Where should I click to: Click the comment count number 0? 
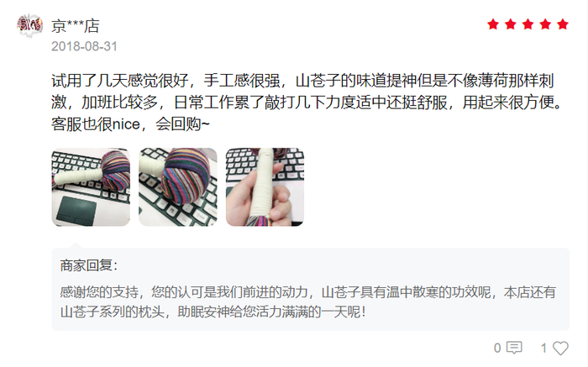point(497,349)
